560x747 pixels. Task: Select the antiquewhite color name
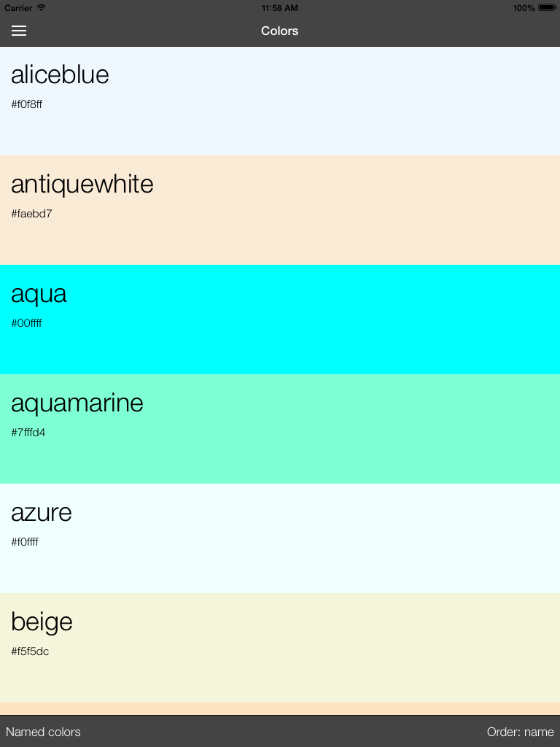82,184
